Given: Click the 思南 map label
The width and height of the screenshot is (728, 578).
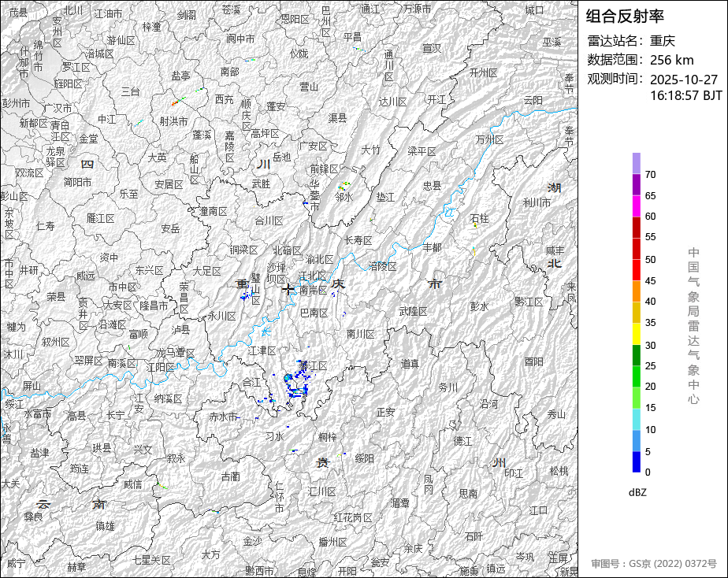Looking at the screenshot, I should (468, 494).
